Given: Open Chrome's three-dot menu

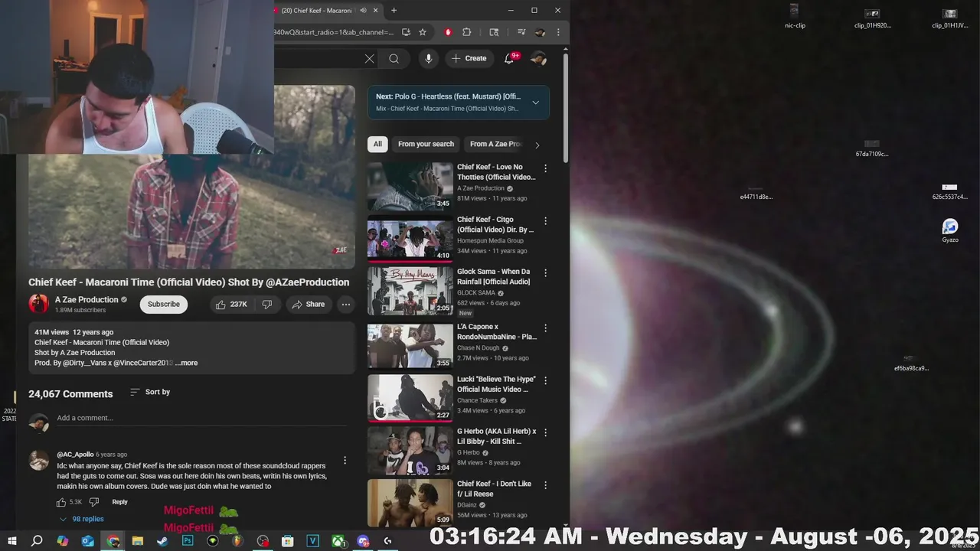Looking at the screenshot, I should [x=558, y=32].
